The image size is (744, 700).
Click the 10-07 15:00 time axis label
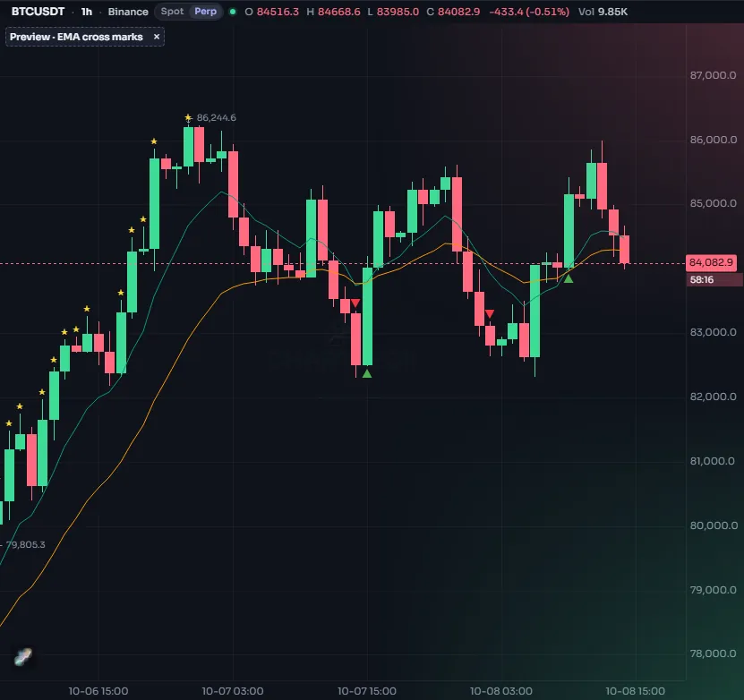tap(367, 691)
